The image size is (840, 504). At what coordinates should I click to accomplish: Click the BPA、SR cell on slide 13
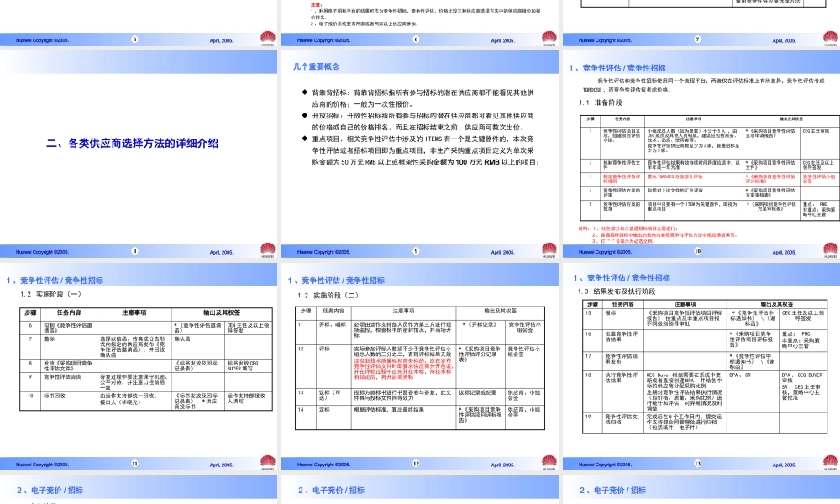click(x=753, y=391)
